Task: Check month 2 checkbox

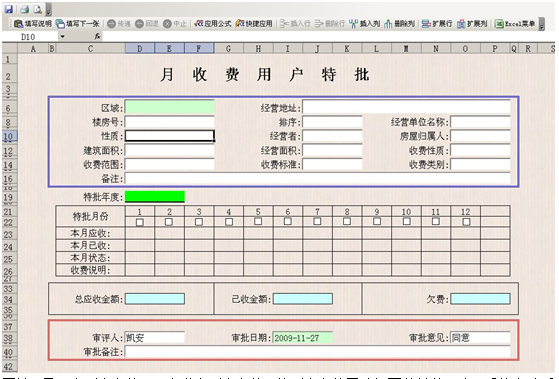Action: [169, 222]
